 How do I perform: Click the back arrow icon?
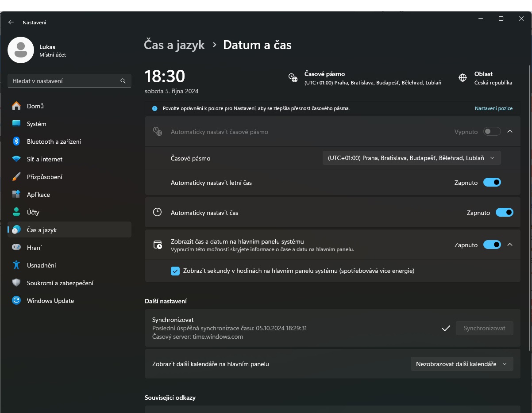click(x=11, y=22)
